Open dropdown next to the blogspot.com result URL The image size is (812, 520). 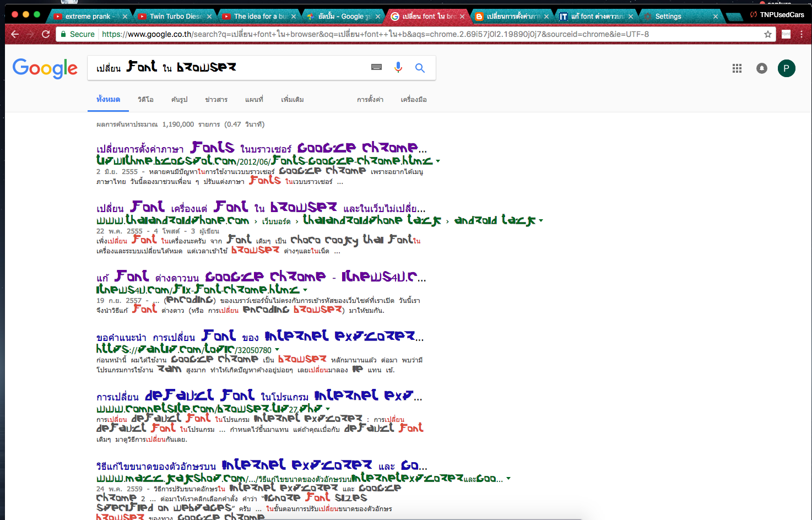pyautogui.click(x=438, y=161)
